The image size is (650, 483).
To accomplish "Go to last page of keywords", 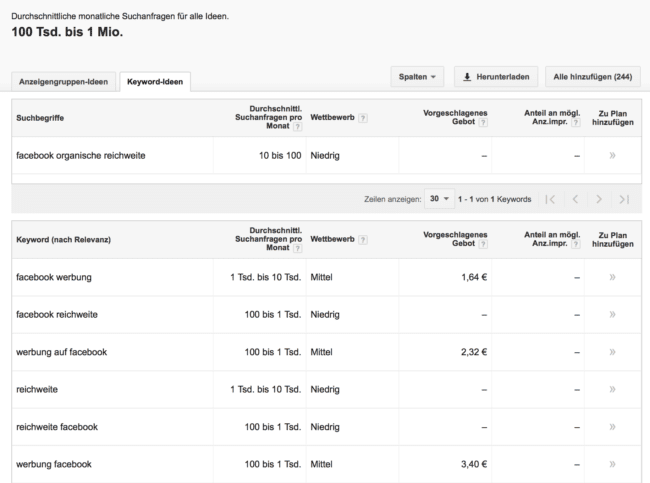I will [624, 199].
